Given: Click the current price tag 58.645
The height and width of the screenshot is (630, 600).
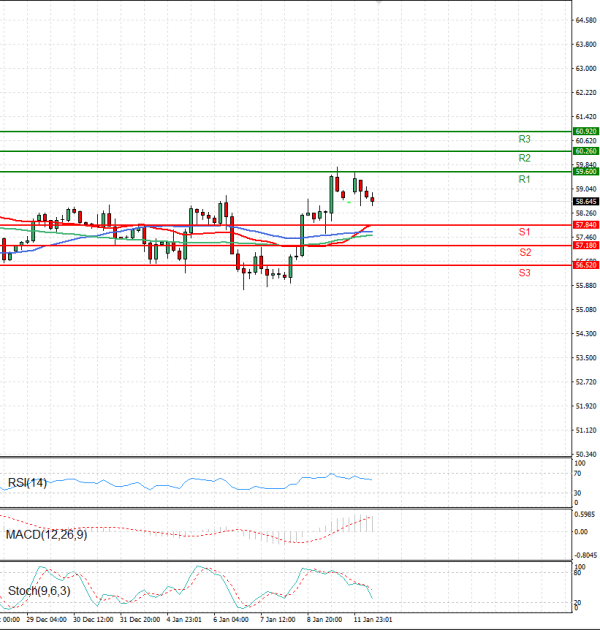Looking at the screenshot, I should [585, 201].
